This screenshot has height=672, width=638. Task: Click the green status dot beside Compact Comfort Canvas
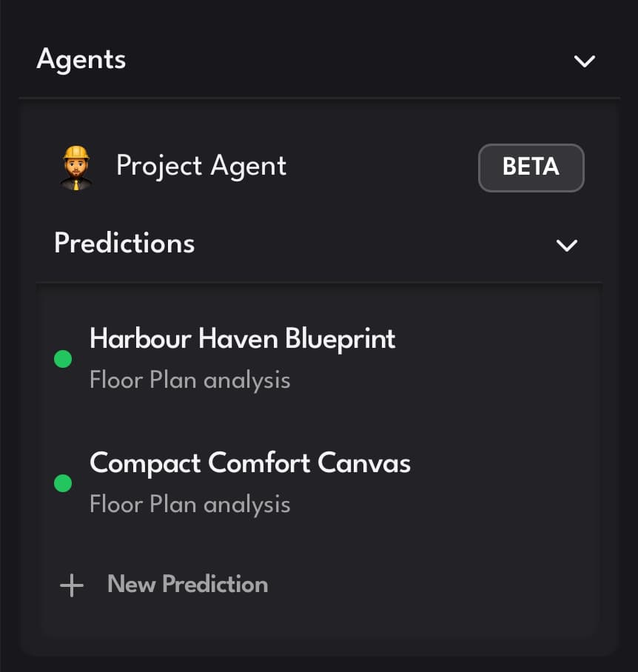click(x=62, y=483)
